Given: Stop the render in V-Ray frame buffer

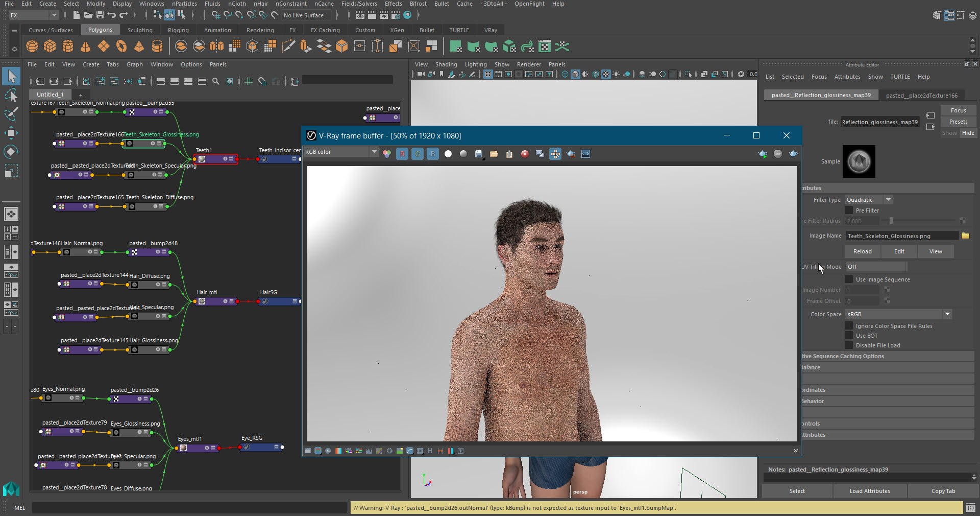Looking at the screenshot, I should click(x=778, y=154).
